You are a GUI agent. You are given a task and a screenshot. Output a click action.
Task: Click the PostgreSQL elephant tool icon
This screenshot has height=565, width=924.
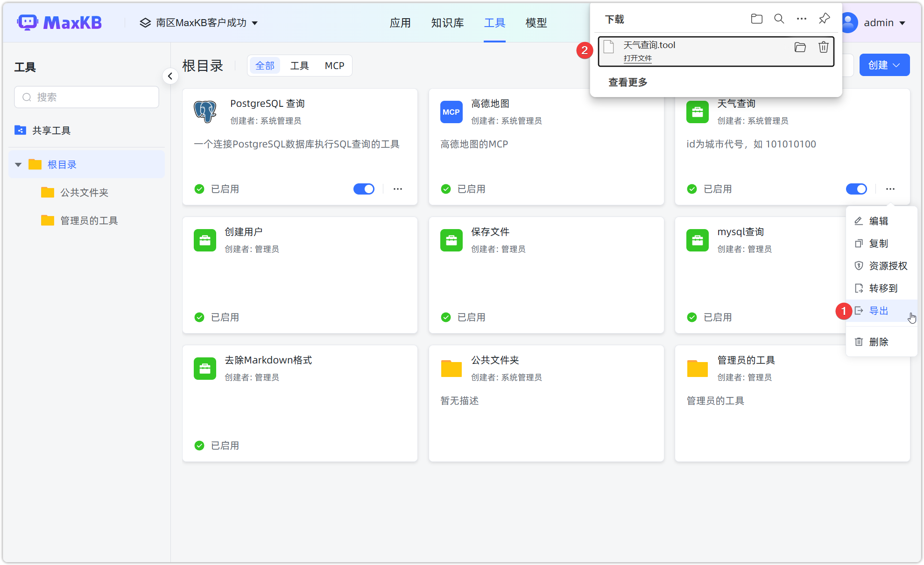(205, 112)
